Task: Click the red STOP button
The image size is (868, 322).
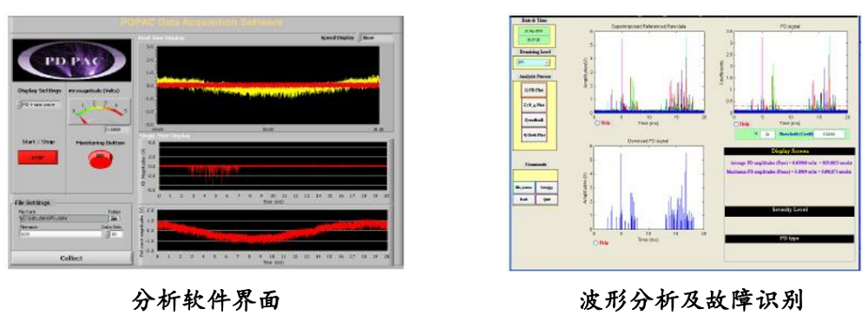Action: tap(37, 158)
